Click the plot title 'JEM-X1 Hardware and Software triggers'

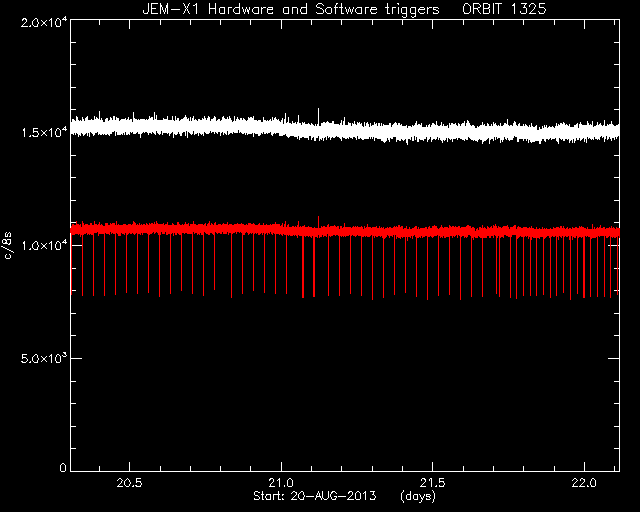[291, 9]
